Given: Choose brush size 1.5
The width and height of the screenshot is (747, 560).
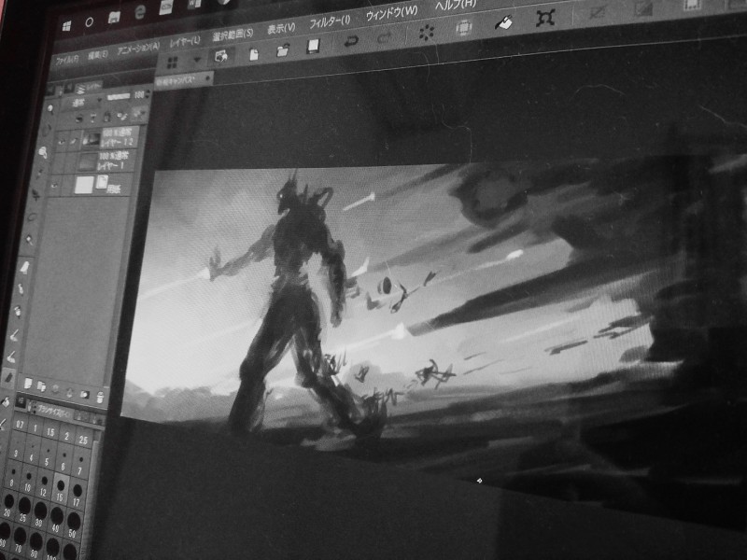Looking at the screenshot, I should (50, 432).
